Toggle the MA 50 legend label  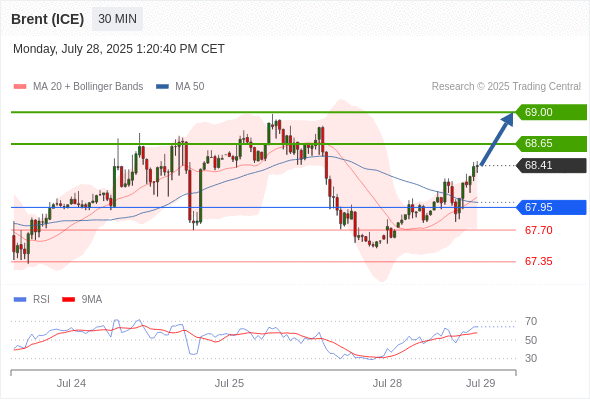tap(190, 87)
